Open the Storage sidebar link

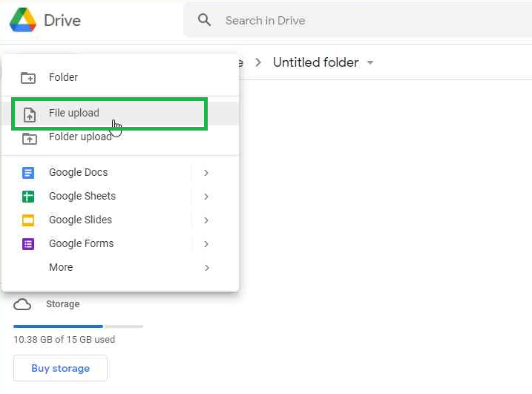63,304
